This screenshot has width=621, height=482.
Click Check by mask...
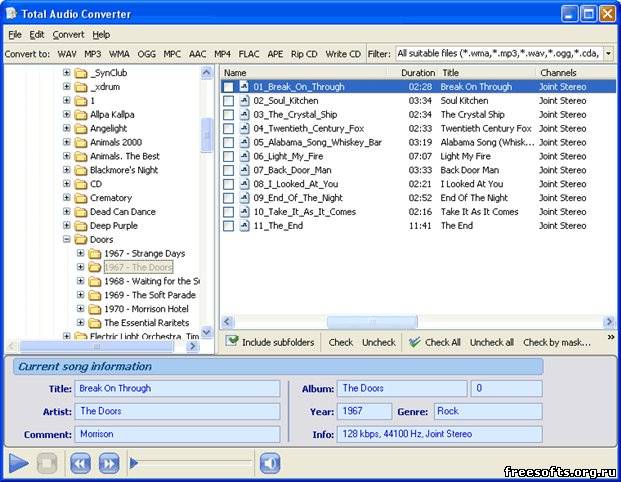[x=557, y=342]
